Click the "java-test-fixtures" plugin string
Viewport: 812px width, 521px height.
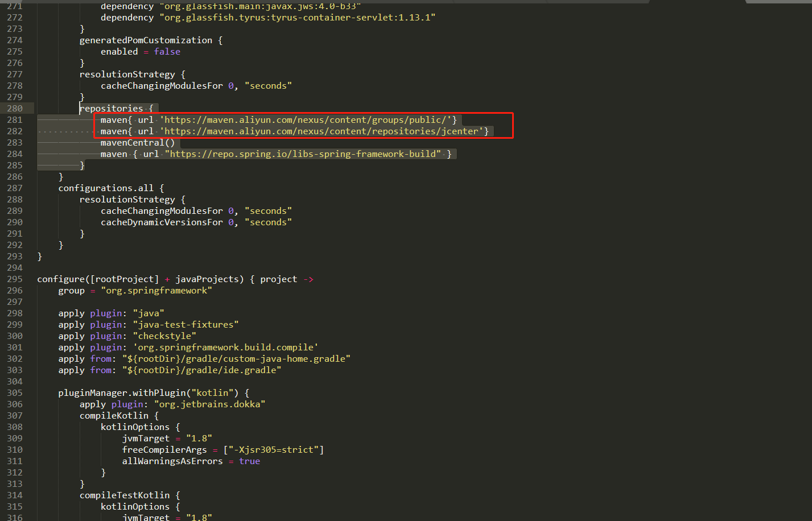186,325
